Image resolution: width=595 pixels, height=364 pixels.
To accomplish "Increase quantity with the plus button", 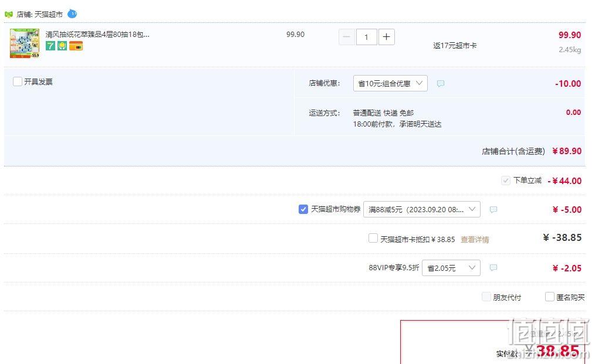I will pos(386,37).
